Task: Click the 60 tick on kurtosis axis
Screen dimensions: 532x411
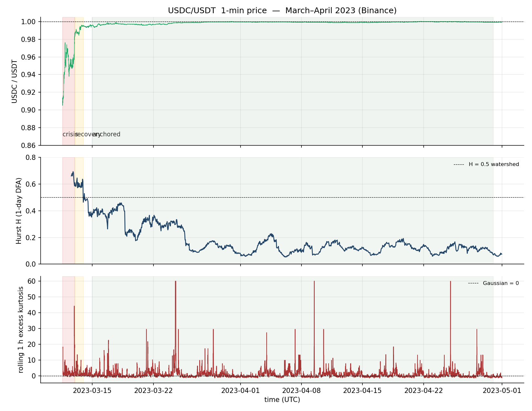Action: [32, 281]
